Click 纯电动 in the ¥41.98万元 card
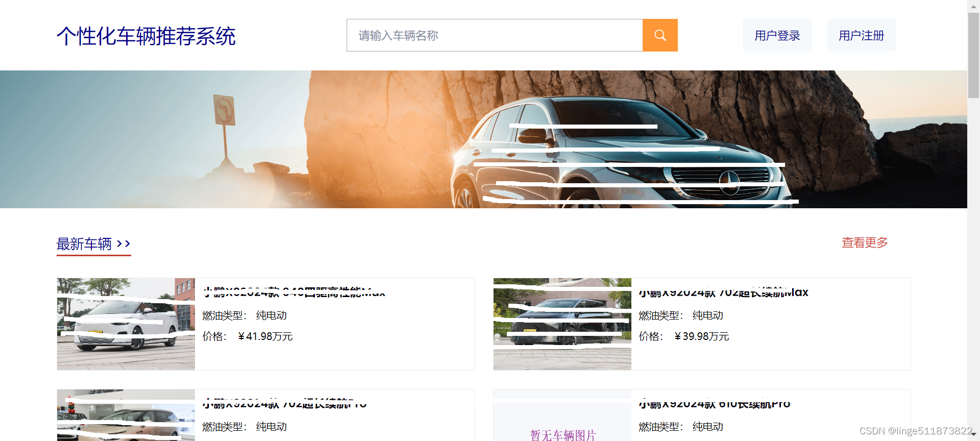This screenshot has width=980, height=441. point(272,315)
